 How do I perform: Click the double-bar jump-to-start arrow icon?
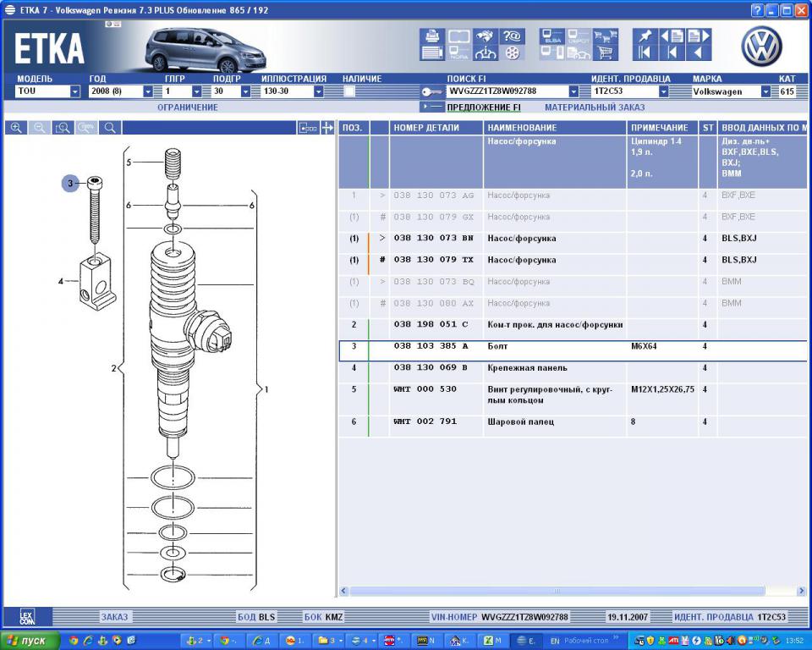tap(645, 52)
